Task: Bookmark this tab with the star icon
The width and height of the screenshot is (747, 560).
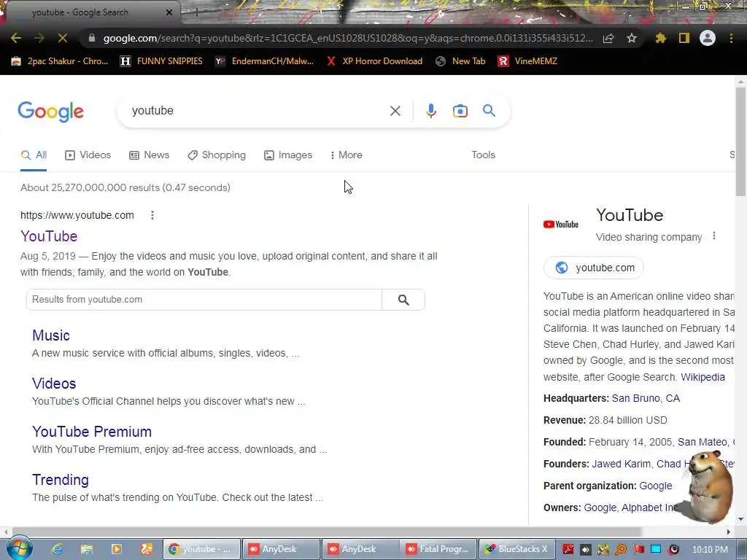Action: (632, 38)
